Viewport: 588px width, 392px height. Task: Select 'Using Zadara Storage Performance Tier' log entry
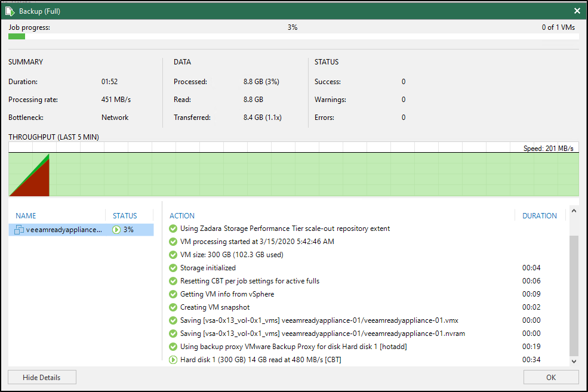[285, 229]
